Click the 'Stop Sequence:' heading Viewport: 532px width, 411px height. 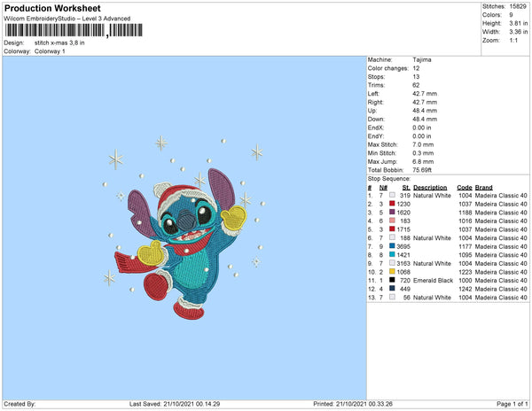coord(389,179)
